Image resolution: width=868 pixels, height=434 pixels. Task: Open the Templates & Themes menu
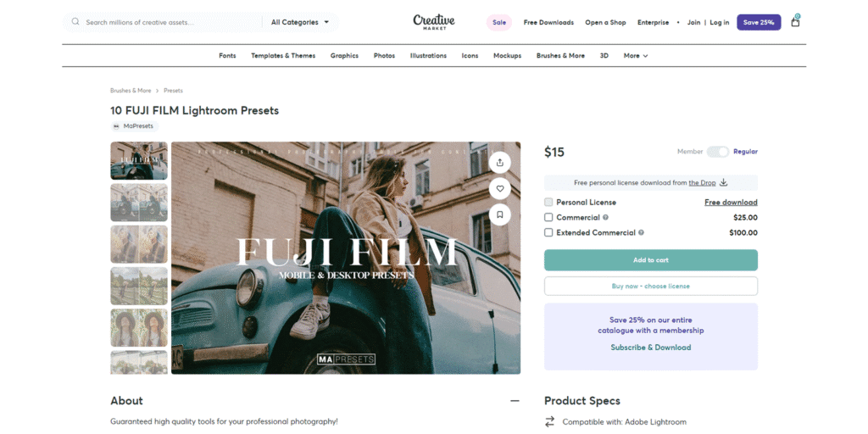(283, 56)
